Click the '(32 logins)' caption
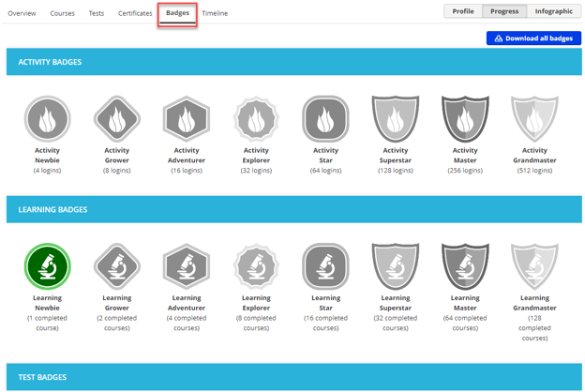This screenshot has height=392, width=585. (256, 171)
